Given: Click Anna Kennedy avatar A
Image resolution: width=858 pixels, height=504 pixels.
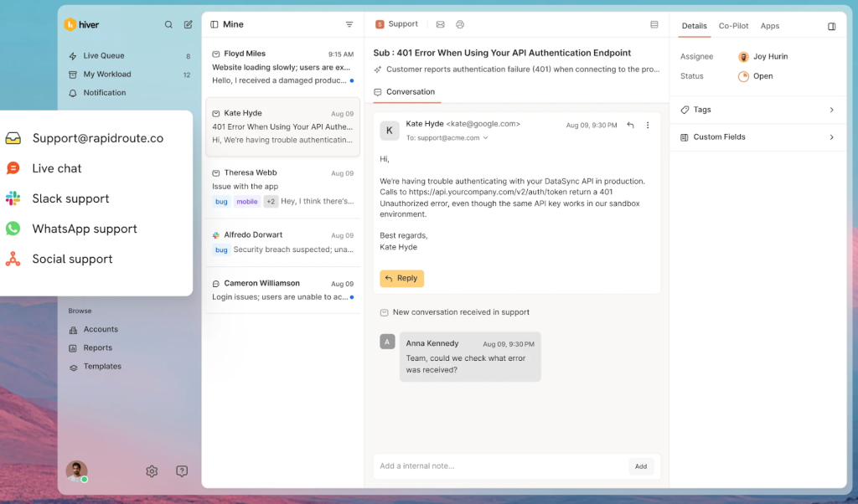Looking at the screenshot, I should coord(387,342).
